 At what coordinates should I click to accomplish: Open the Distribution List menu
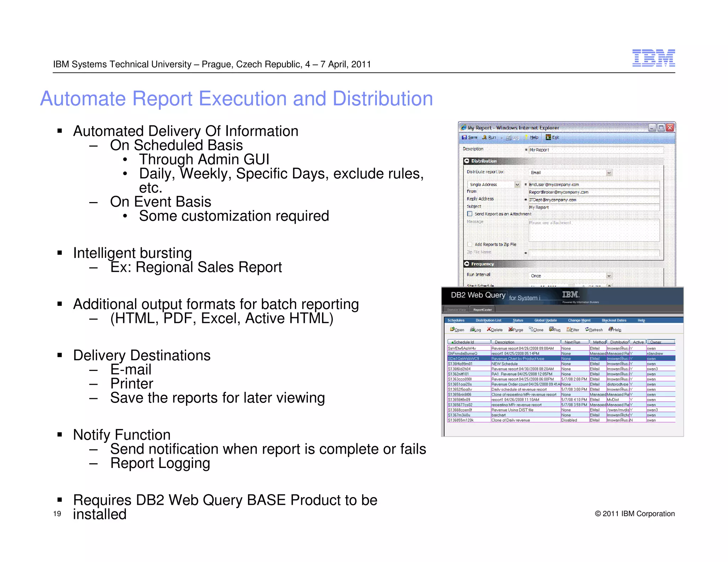click(x=488, y=320)
